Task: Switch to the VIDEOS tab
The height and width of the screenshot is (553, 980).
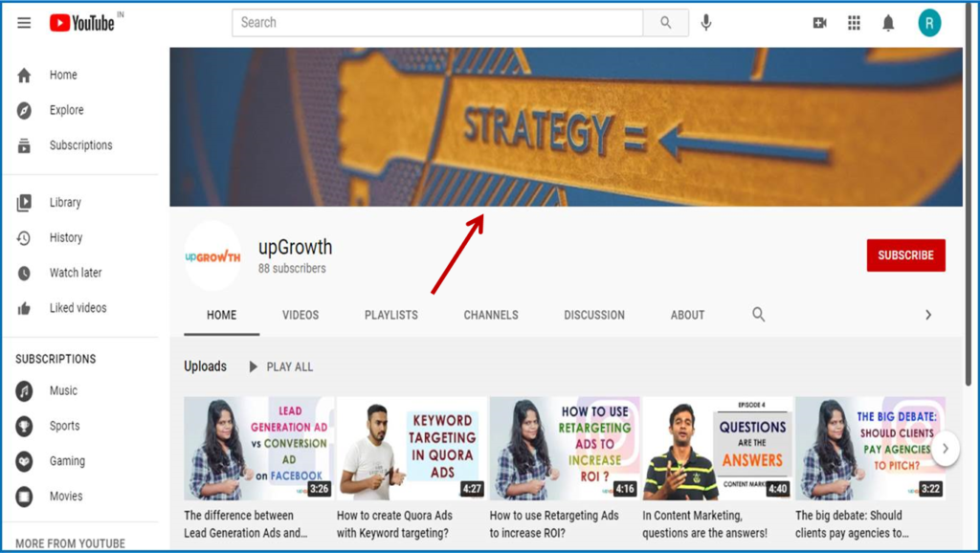Action: coord(301,315)
